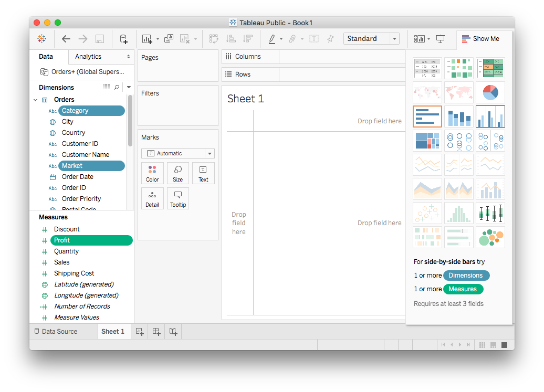Image resolution: width=544 pixels, height=392 pixels.
Task: Click the Tooltip button on Marks card
Action: tap(178, 199)
